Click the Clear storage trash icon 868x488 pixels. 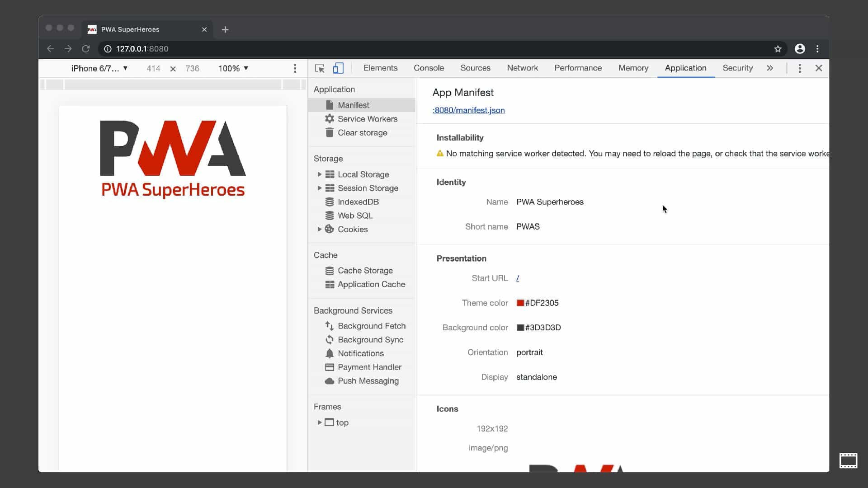[330, 133]
